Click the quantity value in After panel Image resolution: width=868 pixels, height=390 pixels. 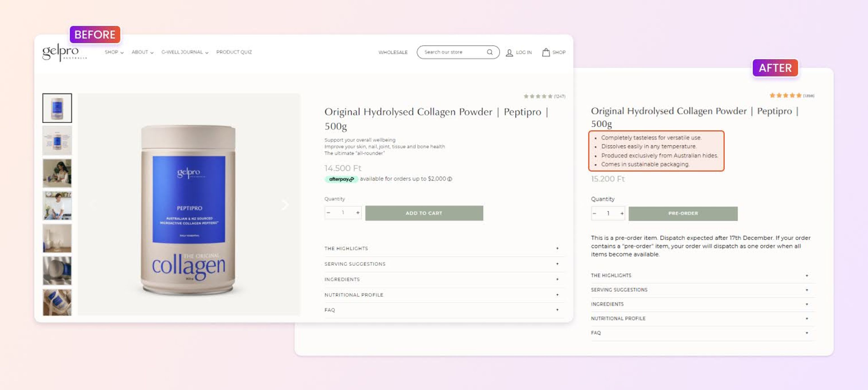tap(608, 213)
